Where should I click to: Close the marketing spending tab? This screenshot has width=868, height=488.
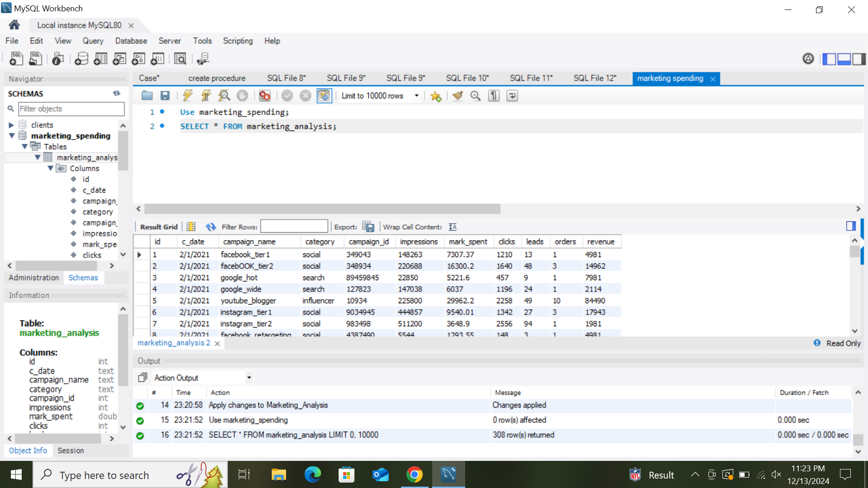(x=713, y=79)
